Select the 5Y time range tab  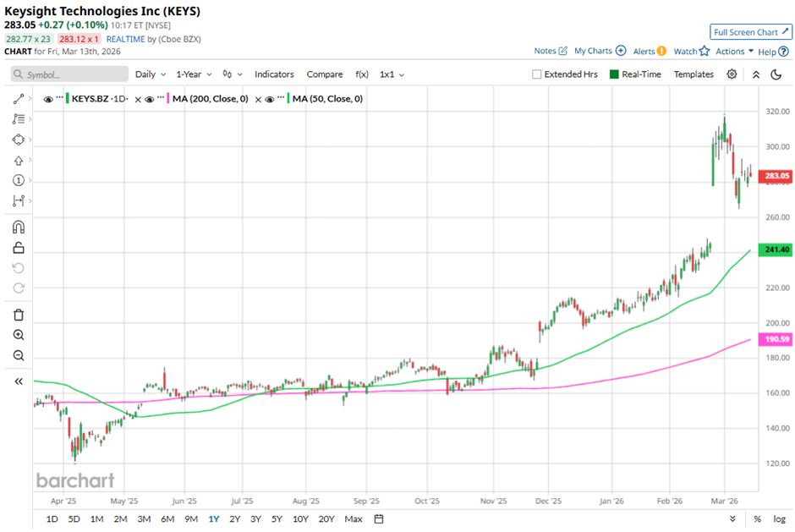[x=277, y=518]
